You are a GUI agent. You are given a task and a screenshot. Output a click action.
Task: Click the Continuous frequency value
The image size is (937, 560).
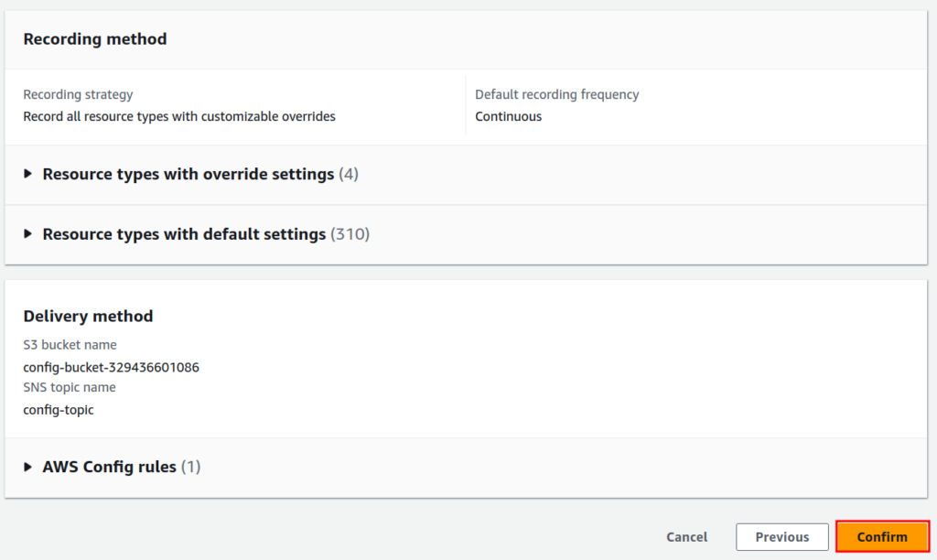[x=508, y=116]
